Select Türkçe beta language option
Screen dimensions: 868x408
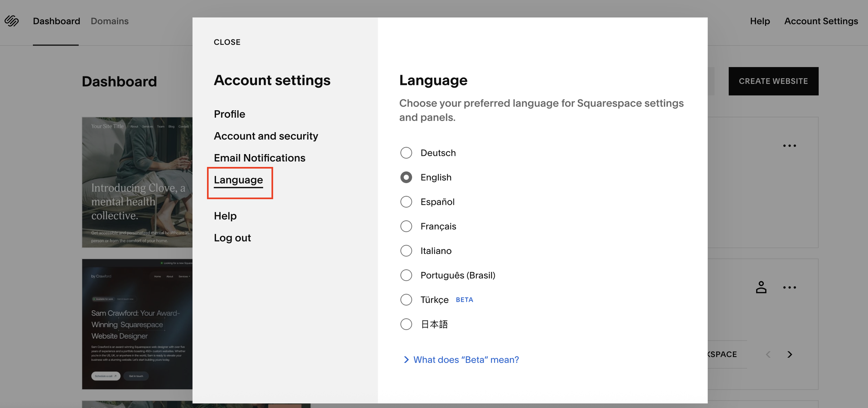[x=406, y=299]
